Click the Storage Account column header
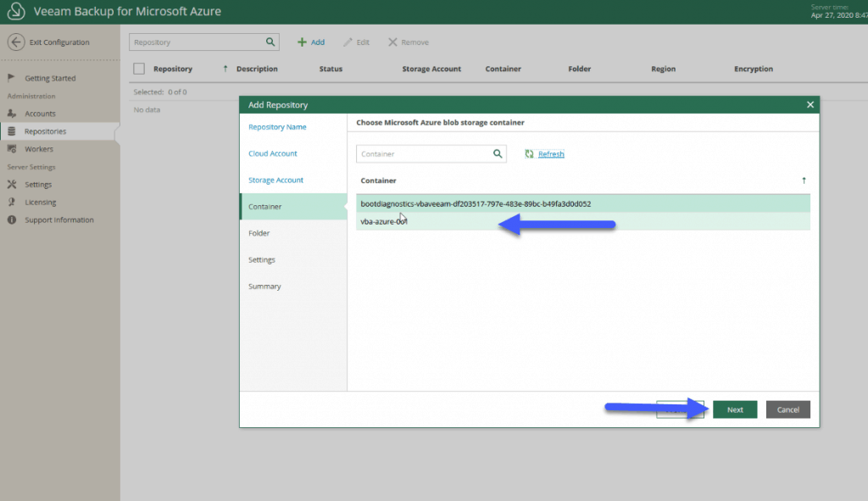Viewport: 868px width, 501px height. tap(431, 69)
